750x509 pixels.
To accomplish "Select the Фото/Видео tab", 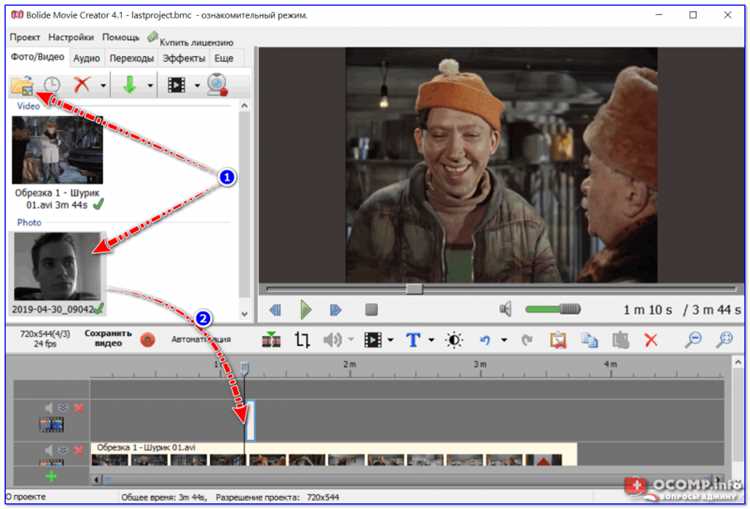I will tap(37, 57).
